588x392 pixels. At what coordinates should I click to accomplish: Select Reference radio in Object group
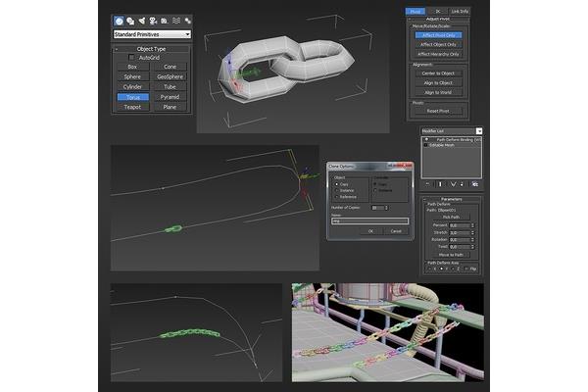point(336,197)
